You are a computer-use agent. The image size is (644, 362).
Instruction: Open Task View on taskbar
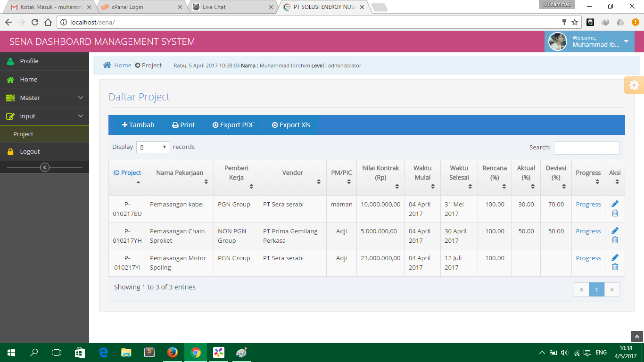pos(57,353)
